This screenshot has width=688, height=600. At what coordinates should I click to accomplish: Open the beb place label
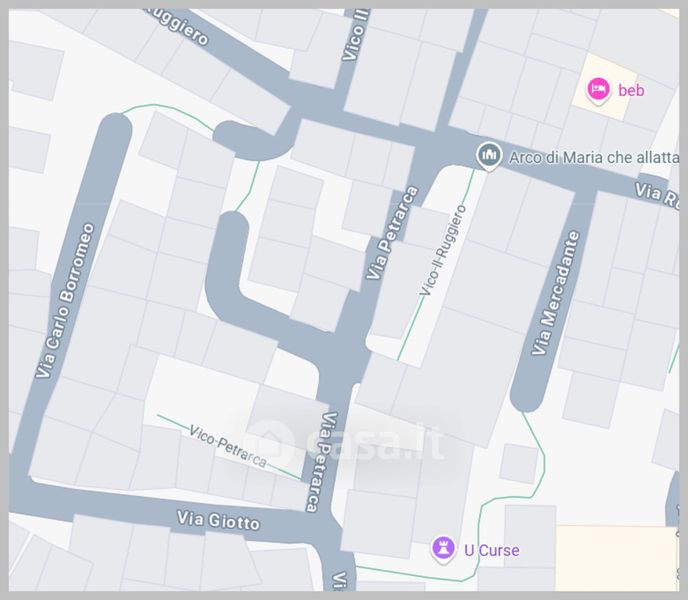point(631,90)
